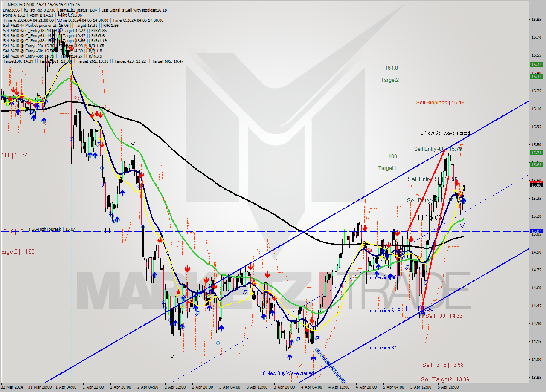Click the '3 Apr 12:00' time label
Image resolution: width=546 pixels, height=392 pixels.
257,387
